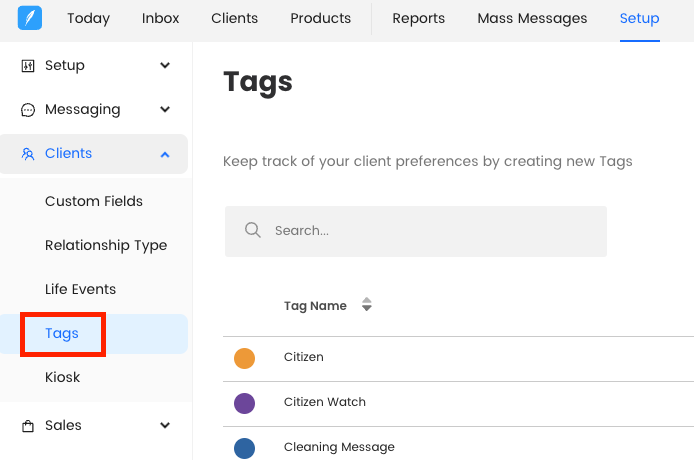Click the purple Citizen Watch color swatch
This screenshot has height=460, width=694.
tap(245, 403)
